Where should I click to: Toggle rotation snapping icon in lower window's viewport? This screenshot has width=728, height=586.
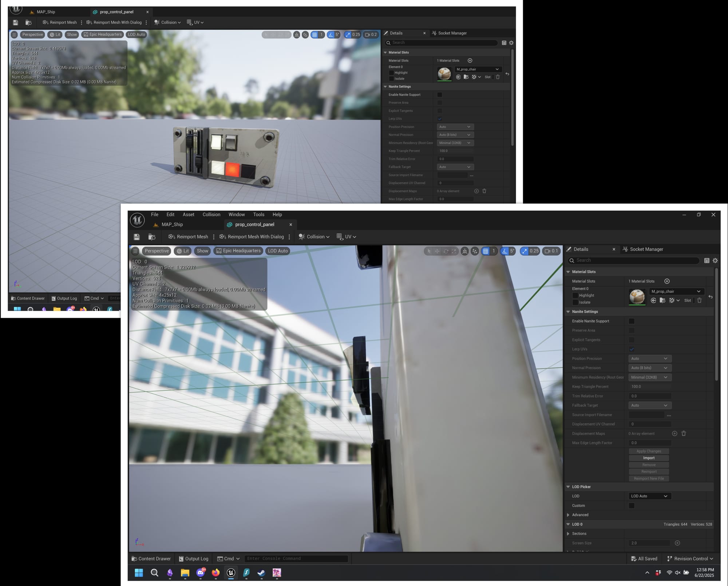(505, 251)
